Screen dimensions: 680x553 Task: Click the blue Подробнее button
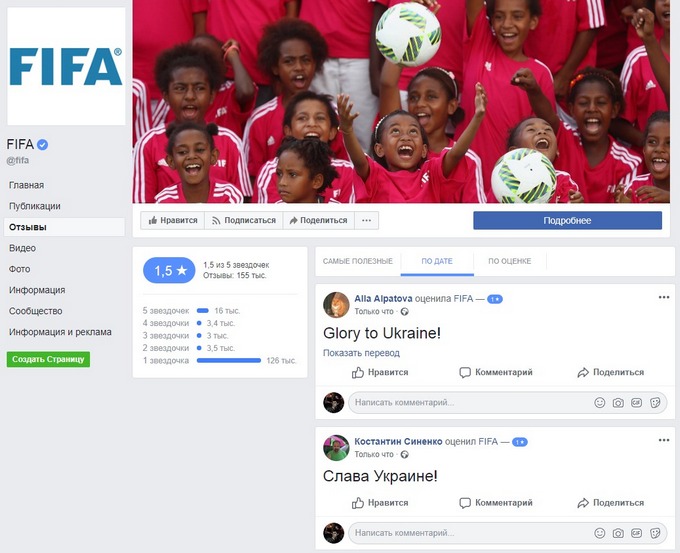point(567,220)
